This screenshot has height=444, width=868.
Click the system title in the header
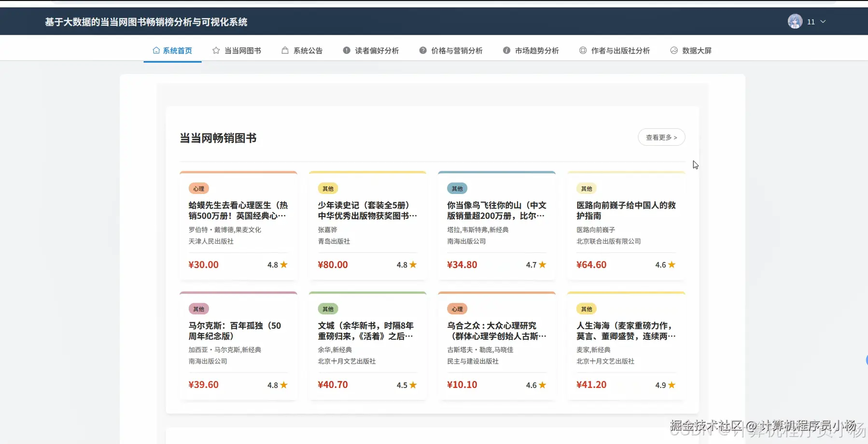coord(146,22)
